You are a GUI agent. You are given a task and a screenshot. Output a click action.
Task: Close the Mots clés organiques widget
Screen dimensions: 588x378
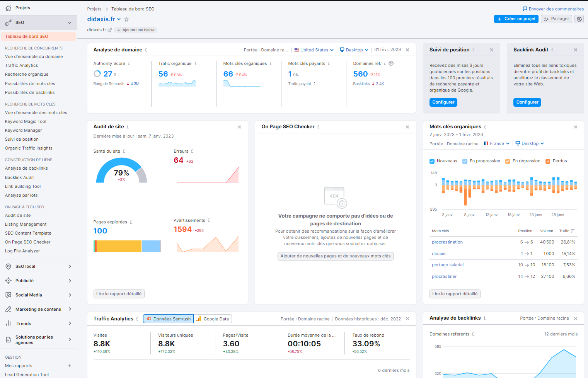click(576, 127)
